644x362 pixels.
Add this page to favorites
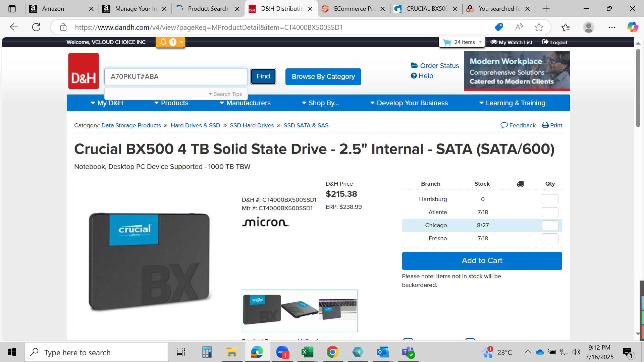[539, 27]
